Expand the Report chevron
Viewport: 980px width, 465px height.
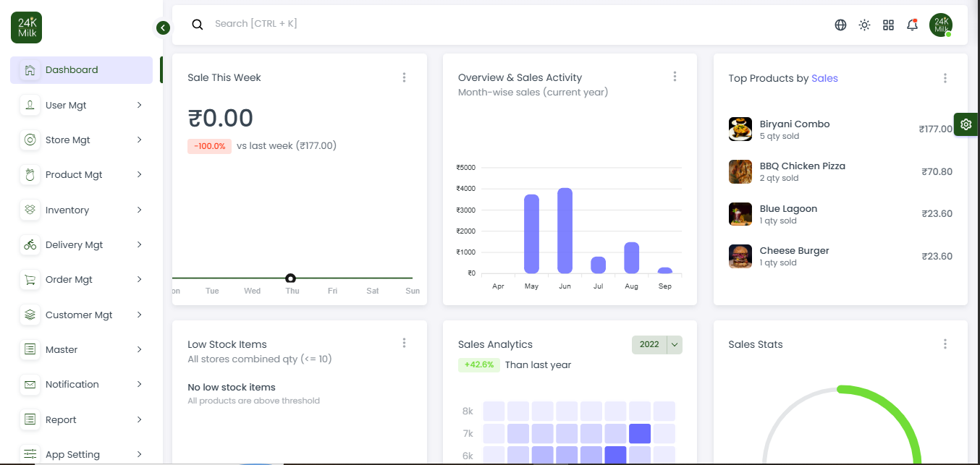(x=139, y=419)
